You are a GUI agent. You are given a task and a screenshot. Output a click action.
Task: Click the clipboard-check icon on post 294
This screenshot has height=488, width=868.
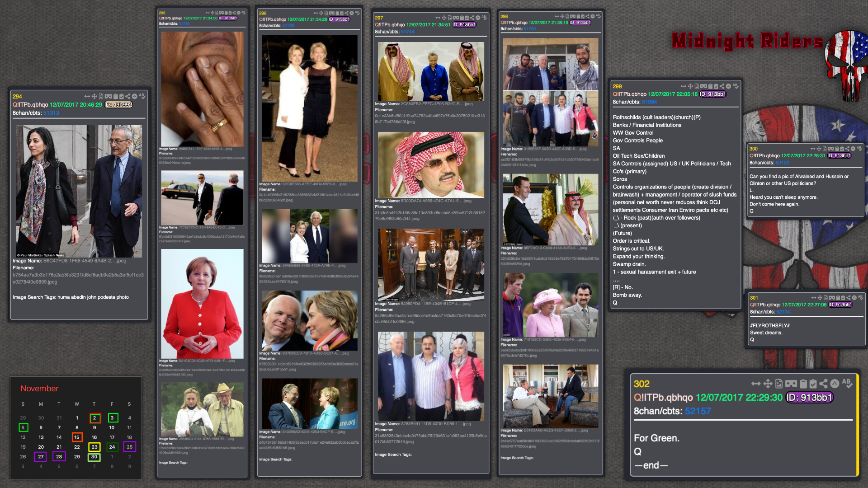click(122, 96)
